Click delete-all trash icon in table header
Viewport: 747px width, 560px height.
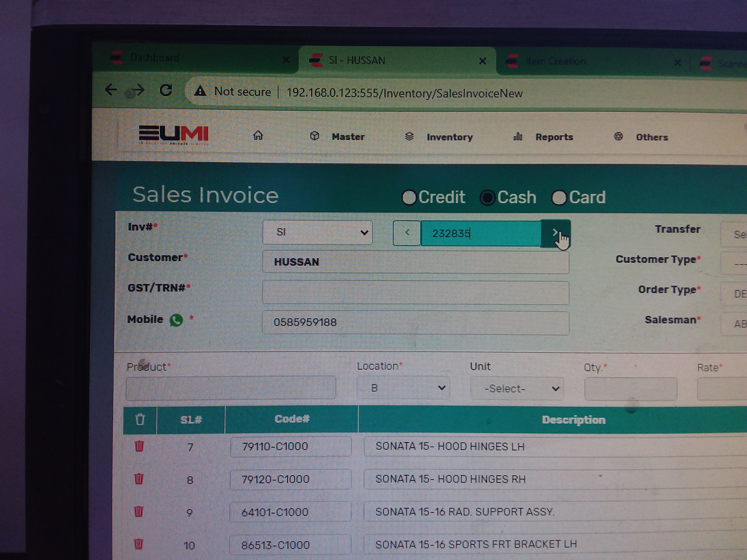pos(140,419)
